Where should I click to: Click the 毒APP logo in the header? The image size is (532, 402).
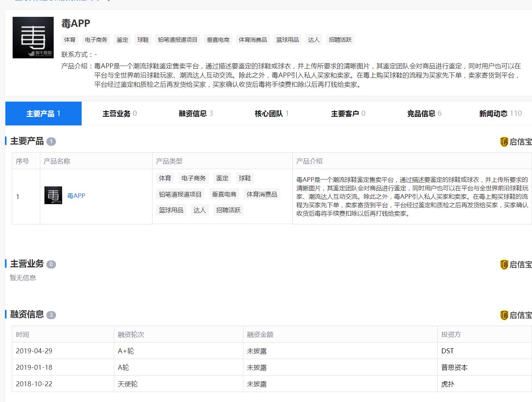tap(33, 38)
